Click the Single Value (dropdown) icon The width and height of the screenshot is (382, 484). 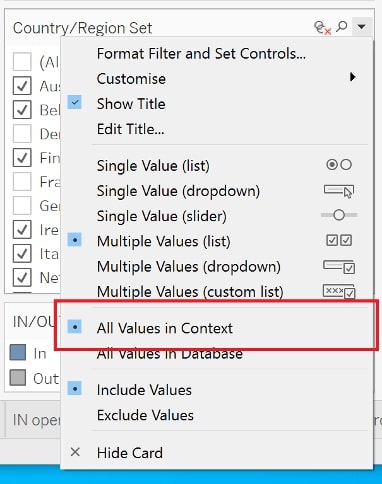click(x=339, y=191)
